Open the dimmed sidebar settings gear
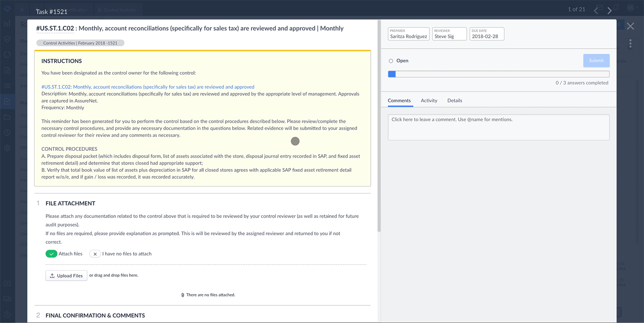644x323 pixels. click(x=7, y=148)
